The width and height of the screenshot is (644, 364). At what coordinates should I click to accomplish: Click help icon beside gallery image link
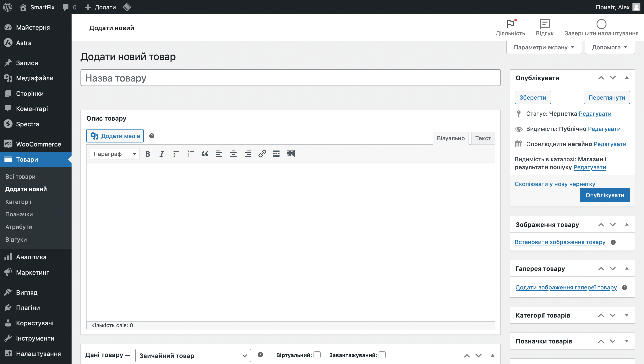(625, 287)
